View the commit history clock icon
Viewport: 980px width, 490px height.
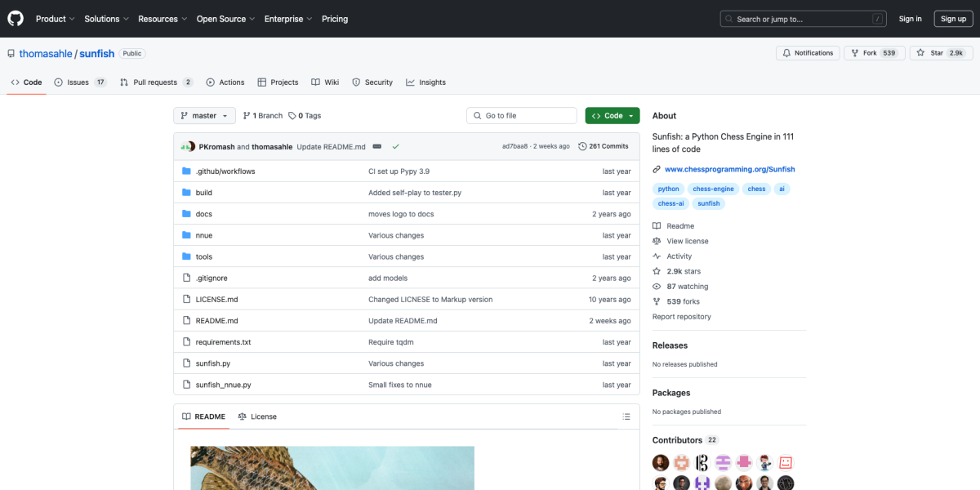[582, 146]
